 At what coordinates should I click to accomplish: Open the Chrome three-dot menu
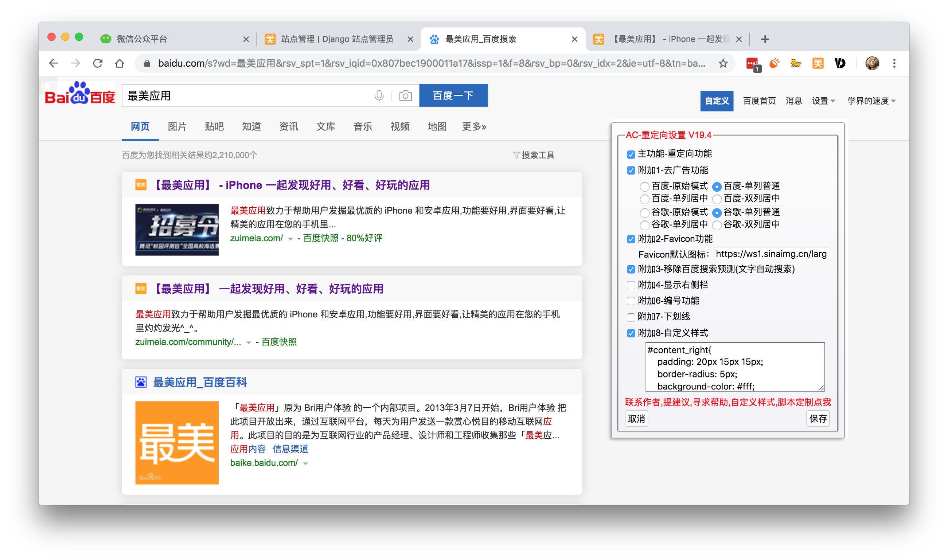894,63
